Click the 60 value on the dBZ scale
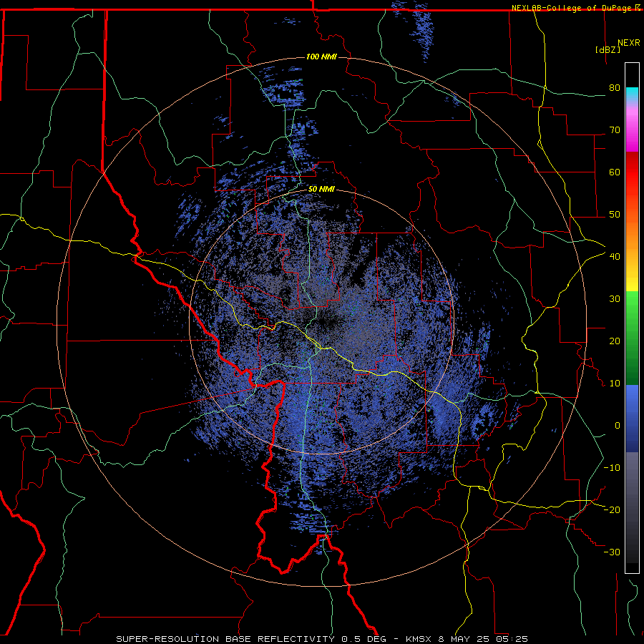 [x=615, y=172]
